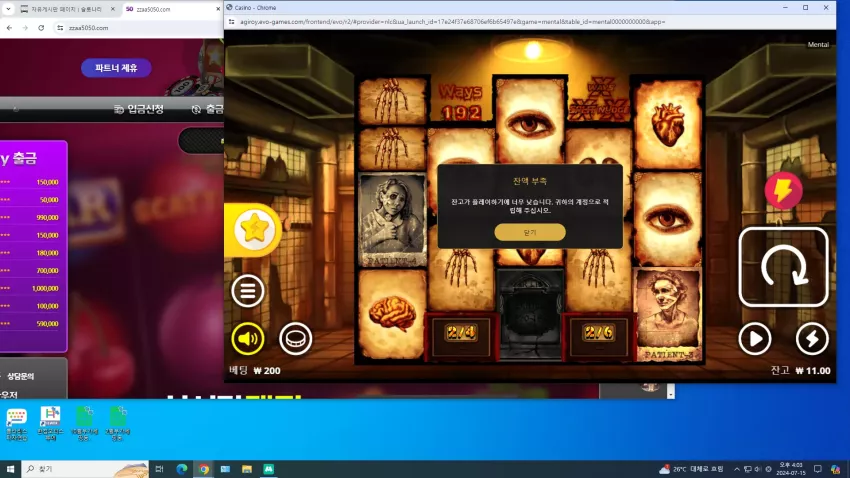Open the third desktop green document icon
Viewport: 850px width, 478px height.
(84, 423)
